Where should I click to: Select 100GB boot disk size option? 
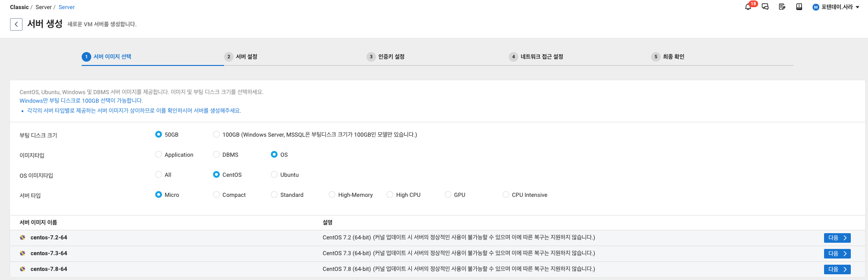pos(216,134)
